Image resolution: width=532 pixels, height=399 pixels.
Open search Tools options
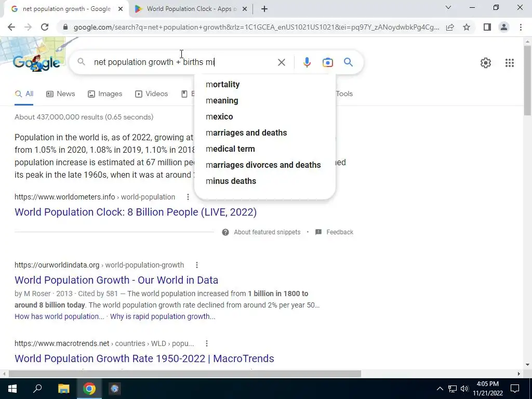pos(344,94)
